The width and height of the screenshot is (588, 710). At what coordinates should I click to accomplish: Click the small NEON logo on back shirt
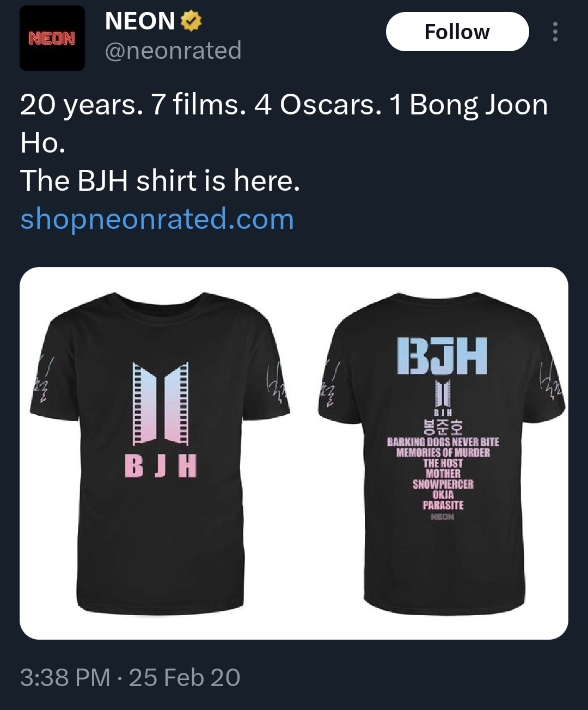click(x=442, y=517)
